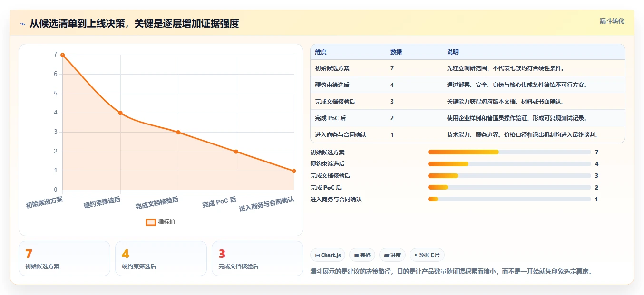Click the 0 tick label on y-axis
This screenshot has height=295, width=644.
(56, 190)
